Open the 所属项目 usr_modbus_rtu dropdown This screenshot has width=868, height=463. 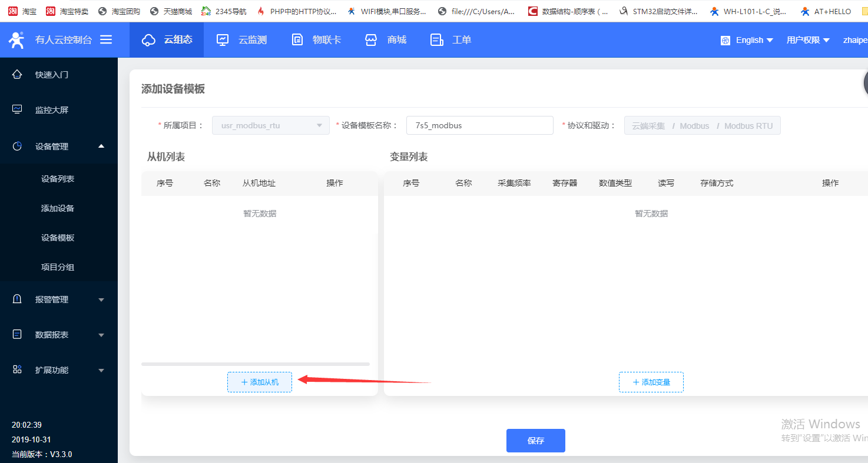coord(270,125)
